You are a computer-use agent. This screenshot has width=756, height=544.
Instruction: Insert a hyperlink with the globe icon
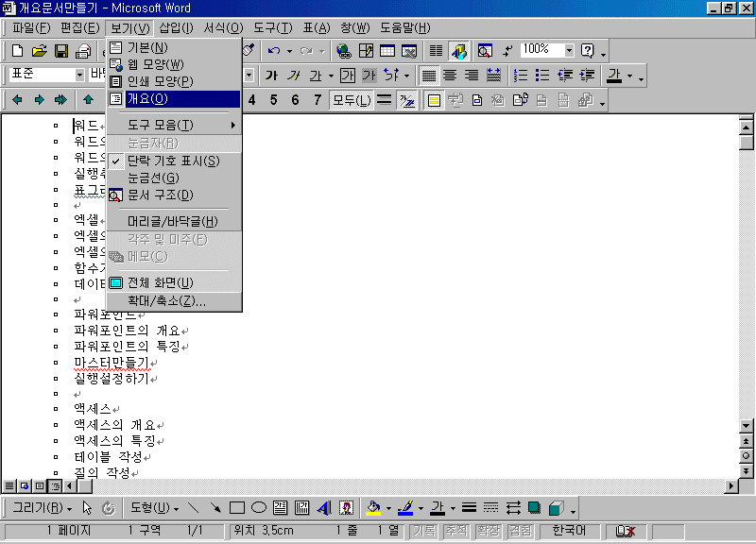point(344,51)
